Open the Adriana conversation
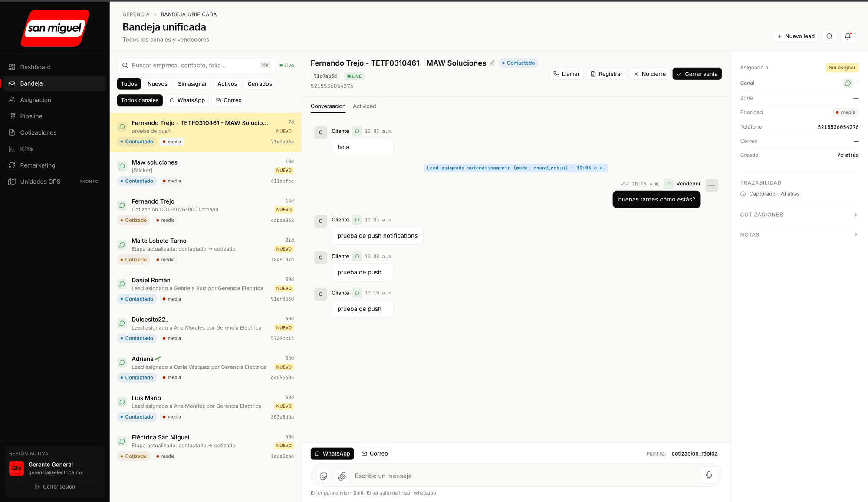This screenshot has height=502, width=868. (206, 369)
